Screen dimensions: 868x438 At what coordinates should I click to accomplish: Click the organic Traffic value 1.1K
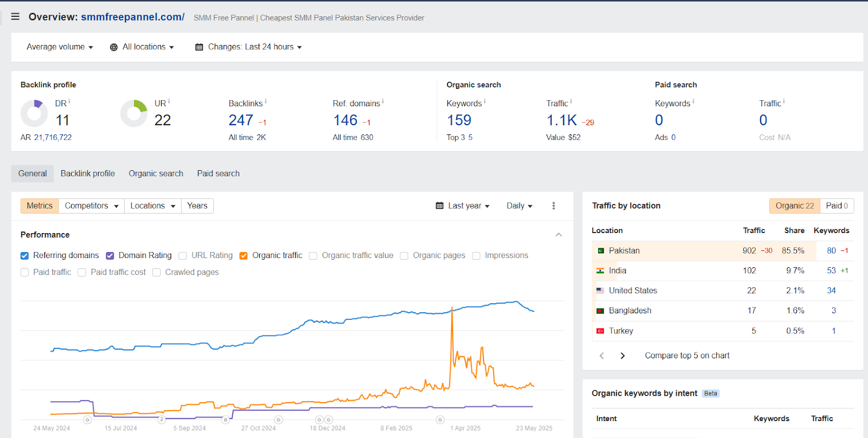561,120
